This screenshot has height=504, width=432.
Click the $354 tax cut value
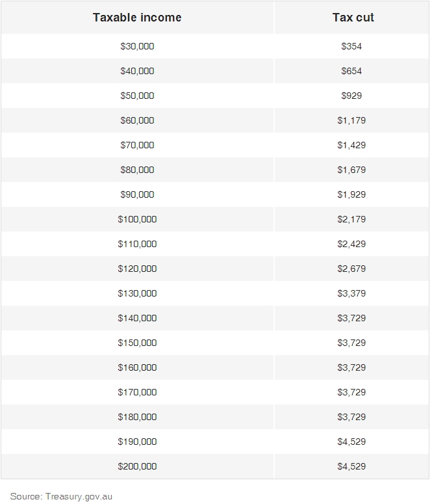351,46
